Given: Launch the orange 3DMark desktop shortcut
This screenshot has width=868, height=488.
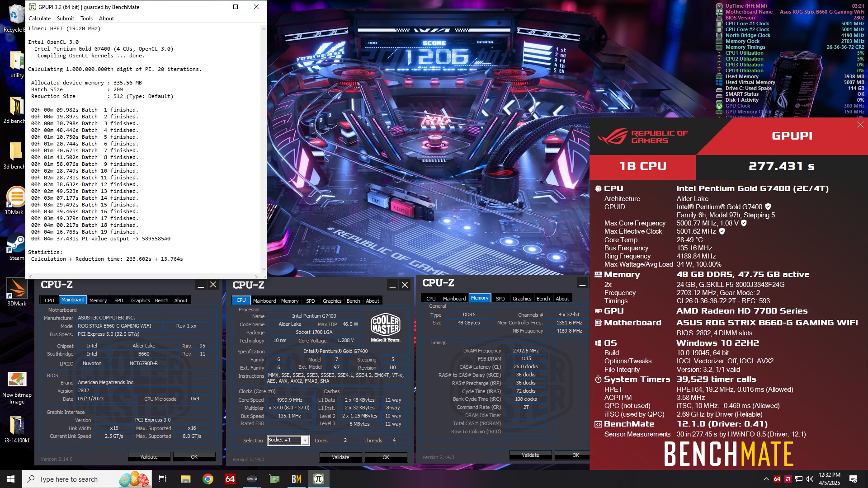Looking at the screenshot, I should (x=15, y=201).
